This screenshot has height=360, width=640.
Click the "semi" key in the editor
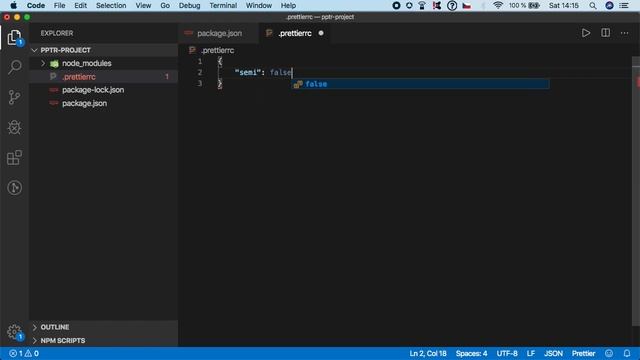click(x=248, y=72)
